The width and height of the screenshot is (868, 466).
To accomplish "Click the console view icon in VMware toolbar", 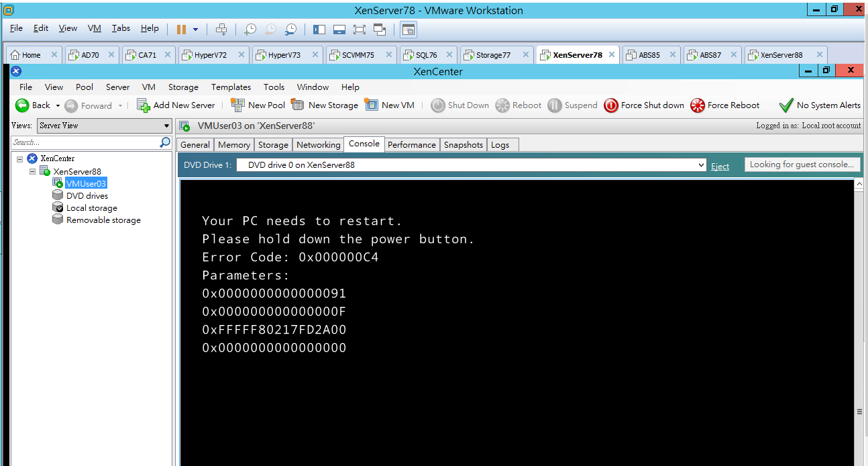I will [x=409, y=29].
